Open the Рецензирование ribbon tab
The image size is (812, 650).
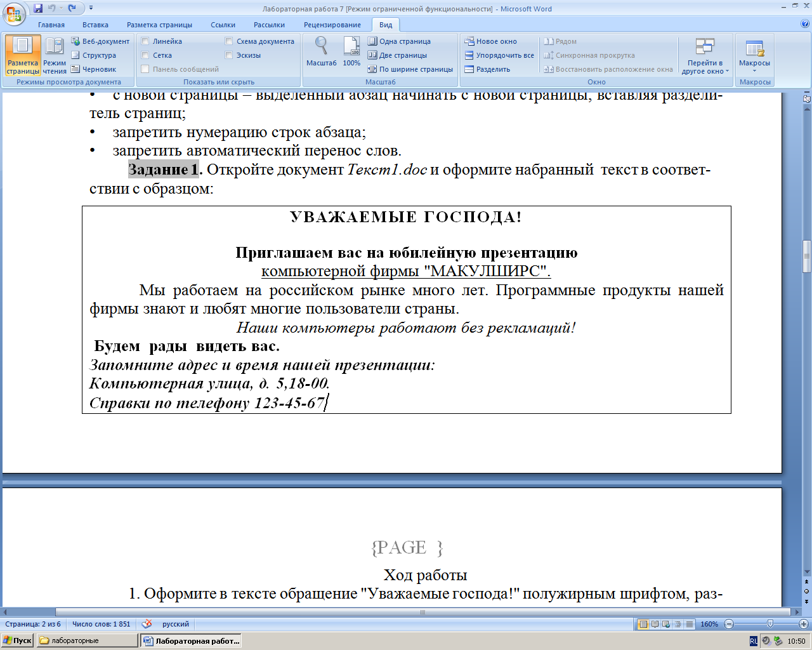332,25
